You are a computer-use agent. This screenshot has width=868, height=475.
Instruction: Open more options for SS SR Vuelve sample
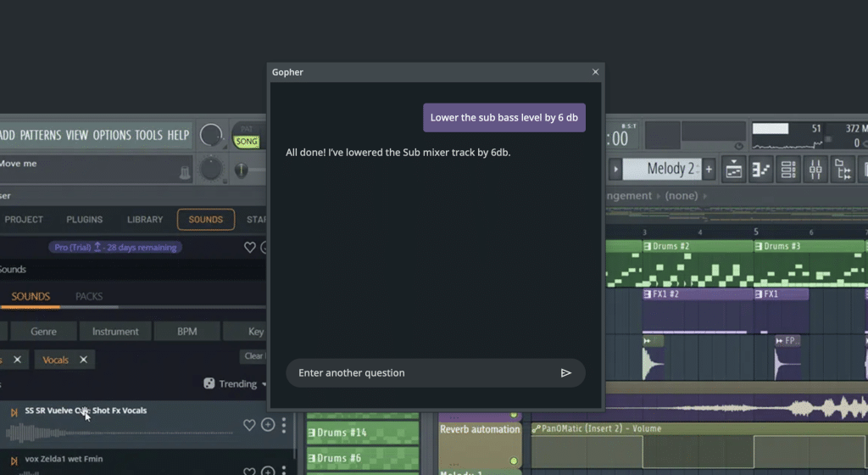tap(284, 425)
